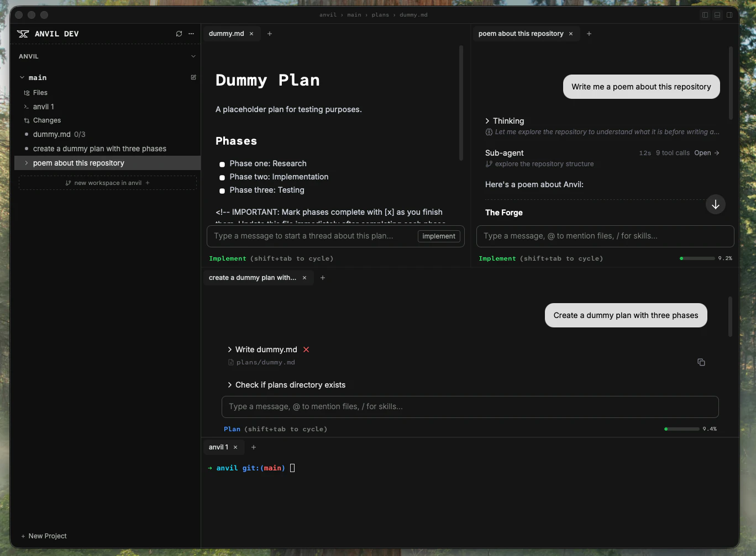Click 'Write me a poem about this repository' bubble
The width and height of the screenshot is (756, 556).
point(642,87)
